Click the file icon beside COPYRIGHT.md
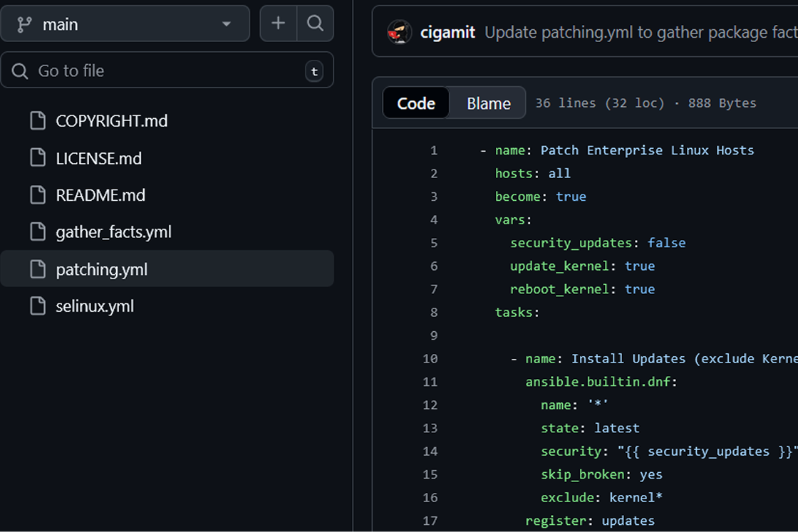The height and width of the screenshot is (532, 798). tap(38, 121)
